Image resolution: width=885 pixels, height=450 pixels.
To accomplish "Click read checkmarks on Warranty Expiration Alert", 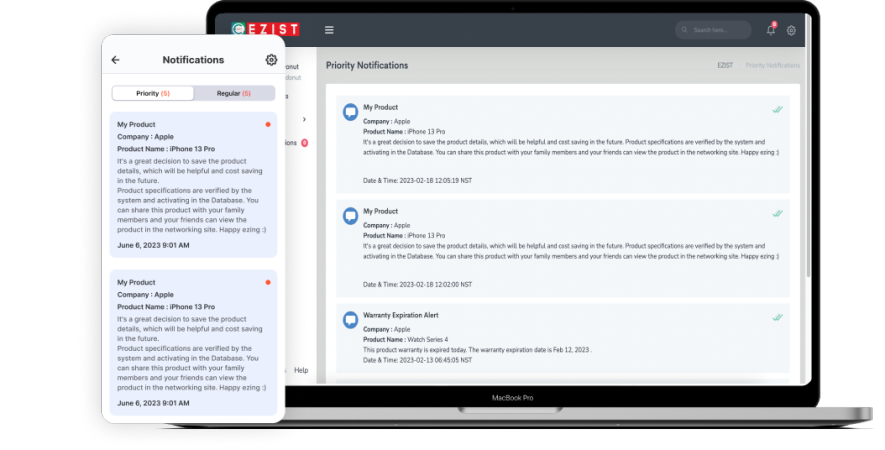I will [777, 317].
